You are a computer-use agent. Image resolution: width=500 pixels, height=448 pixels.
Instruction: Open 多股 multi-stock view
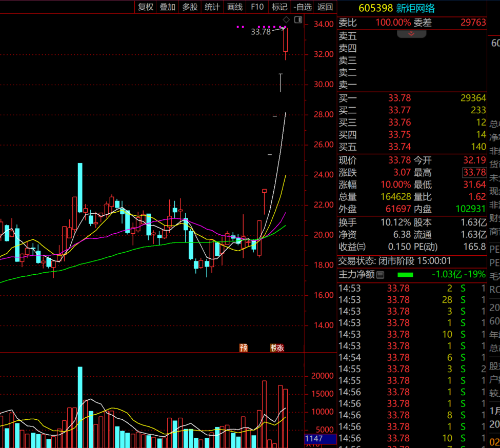pyautogui.click(x=190, y=7)
